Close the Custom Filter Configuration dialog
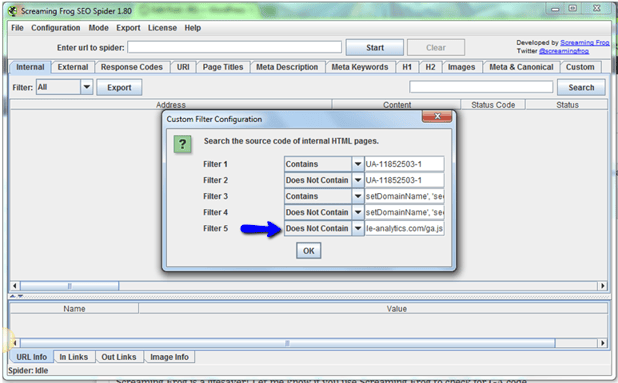 pyautogui.click(x=437, y=116)
